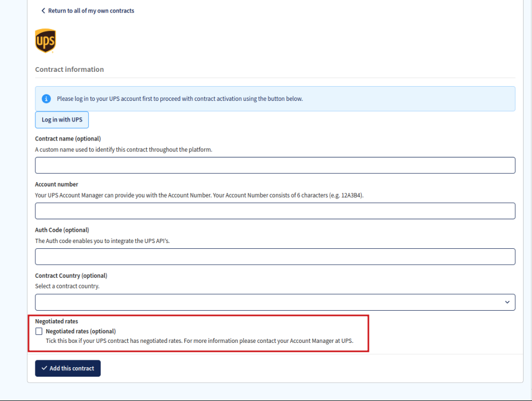Focus the Auth Code input field
The height and width of the screenshot is (401, 532).
pos(275,257)
